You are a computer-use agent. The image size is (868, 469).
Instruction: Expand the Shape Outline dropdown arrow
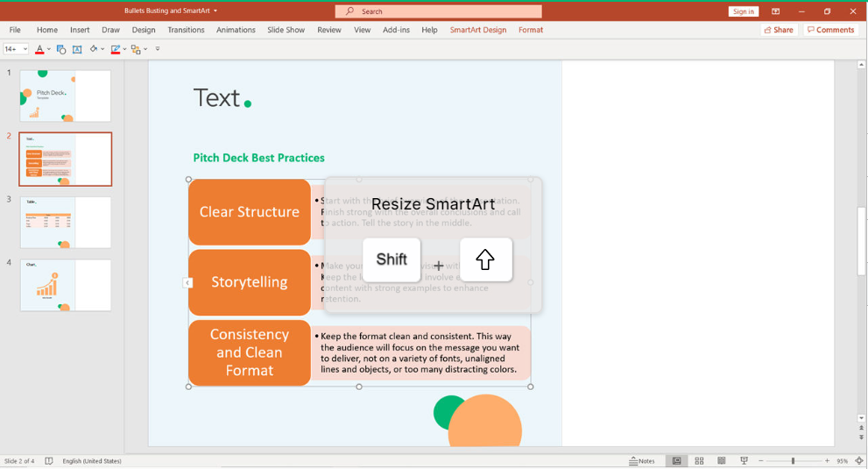click(x=124, y=49)
